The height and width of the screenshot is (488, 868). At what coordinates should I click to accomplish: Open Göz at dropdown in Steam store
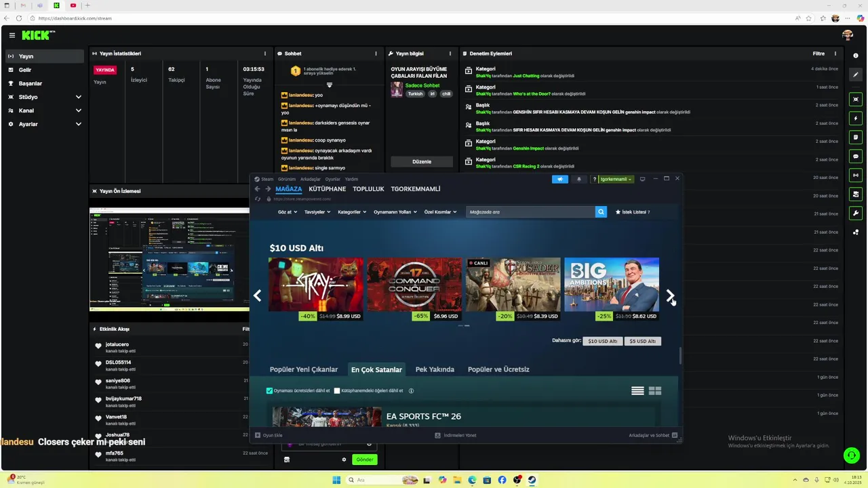(x=287, y=212)
